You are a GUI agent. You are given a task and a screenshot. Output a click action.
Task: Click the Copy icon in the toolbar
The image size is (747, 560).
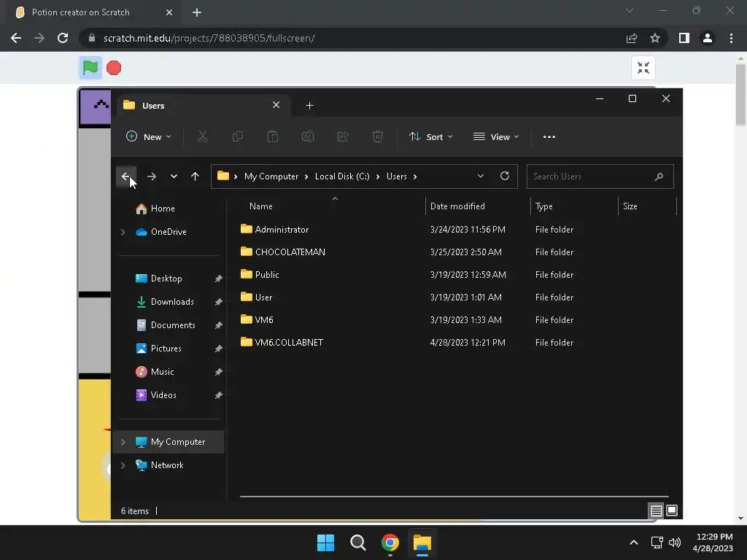pos(237,136)
